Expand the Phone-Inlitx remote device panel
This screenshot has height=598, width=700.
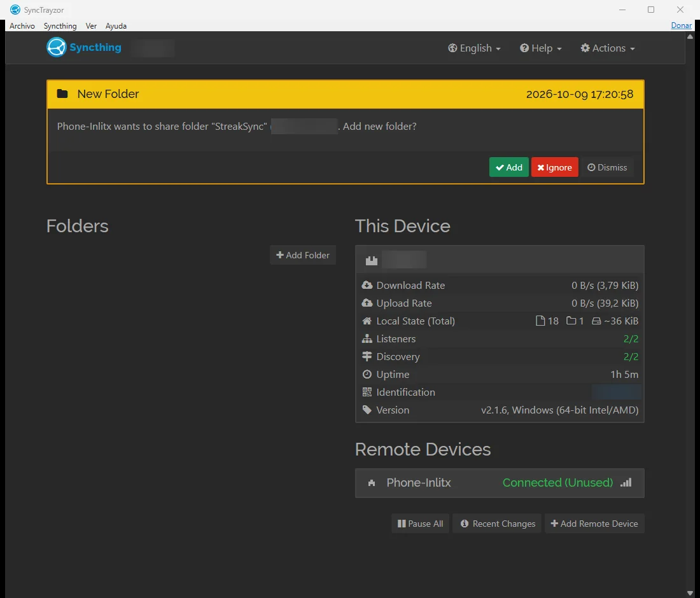(500, 483)
